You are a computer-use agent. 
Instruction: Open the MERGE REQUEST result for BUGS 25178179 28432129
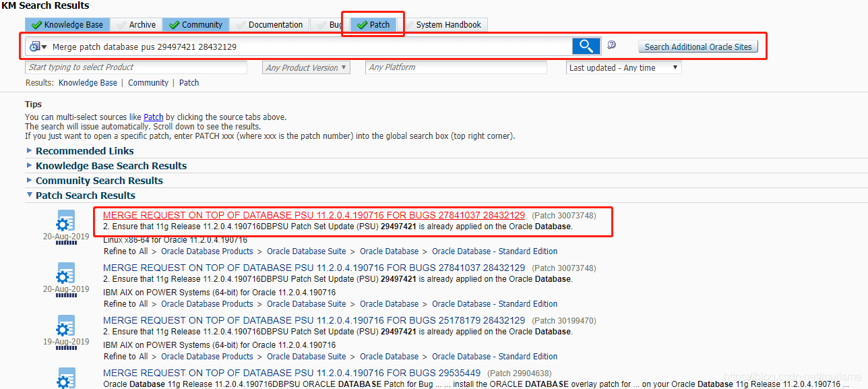314,320
